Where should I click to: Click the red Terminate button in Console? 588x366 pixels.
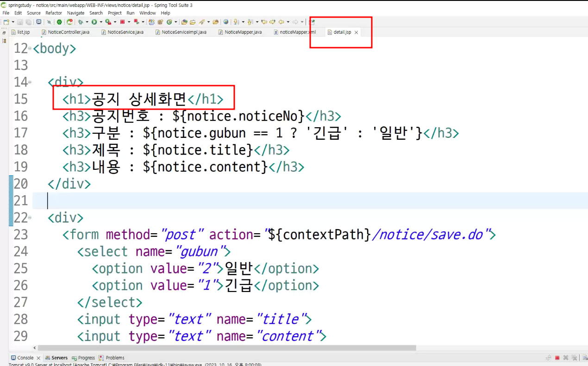coord(557,358)
